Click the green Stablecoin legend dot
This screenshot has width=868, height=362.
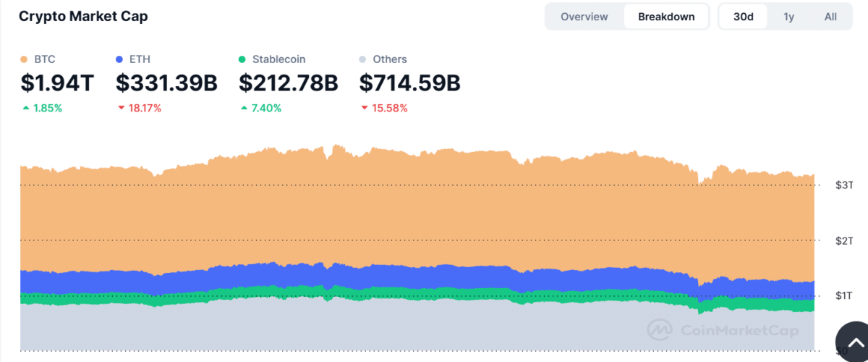click(x=243, y=59)
